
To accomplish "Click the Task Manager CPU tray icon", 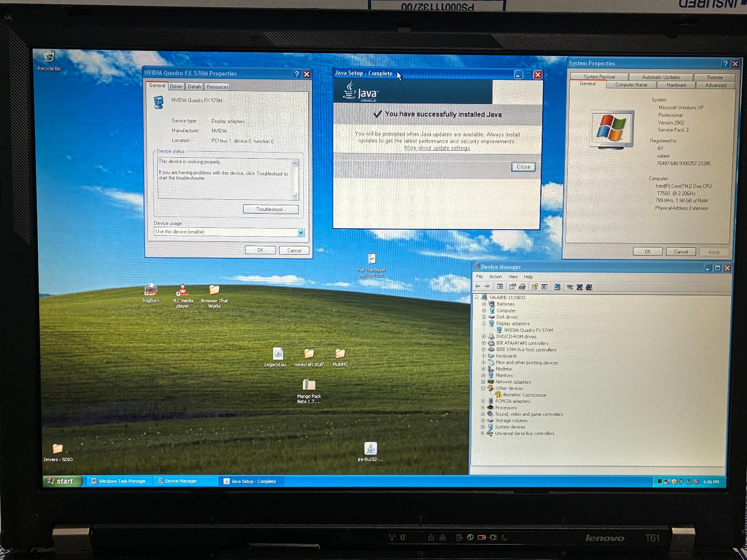I will click(660, 482).
